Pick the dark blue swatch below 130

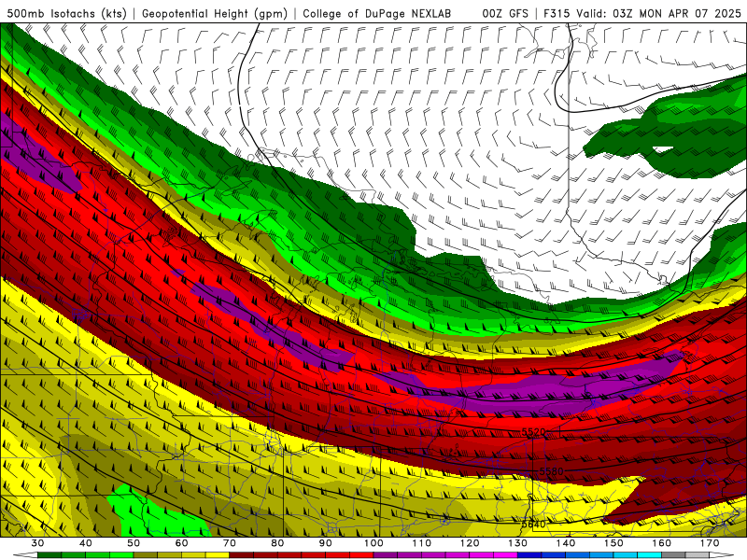coord(529,555)
